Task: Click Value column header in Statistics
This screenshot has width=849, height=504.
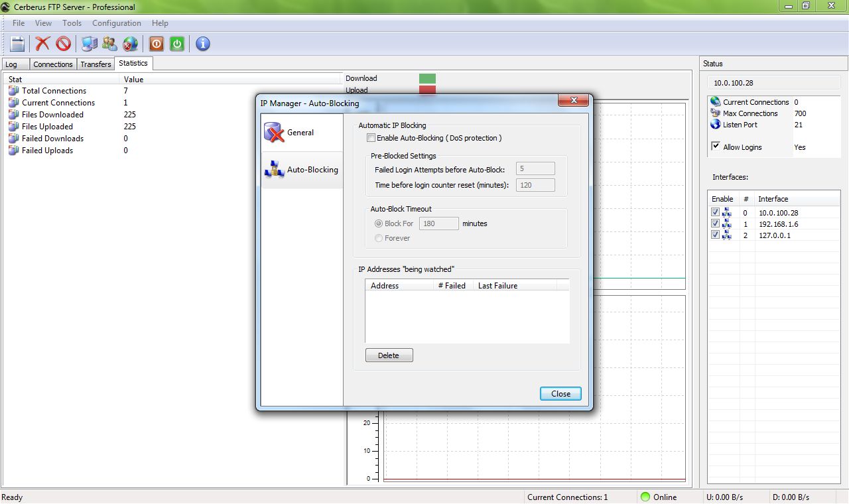Action: coord(231,80)
